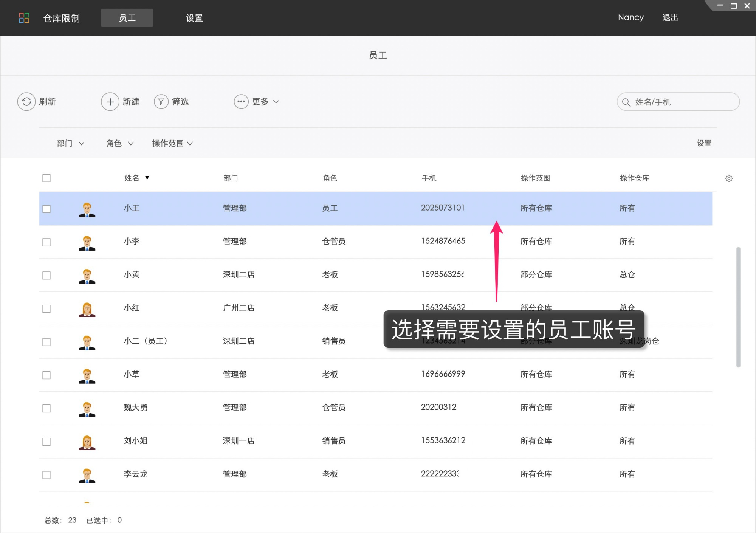
Task: Click the sort arrow next to 姓名
Action: coord(148,178)
